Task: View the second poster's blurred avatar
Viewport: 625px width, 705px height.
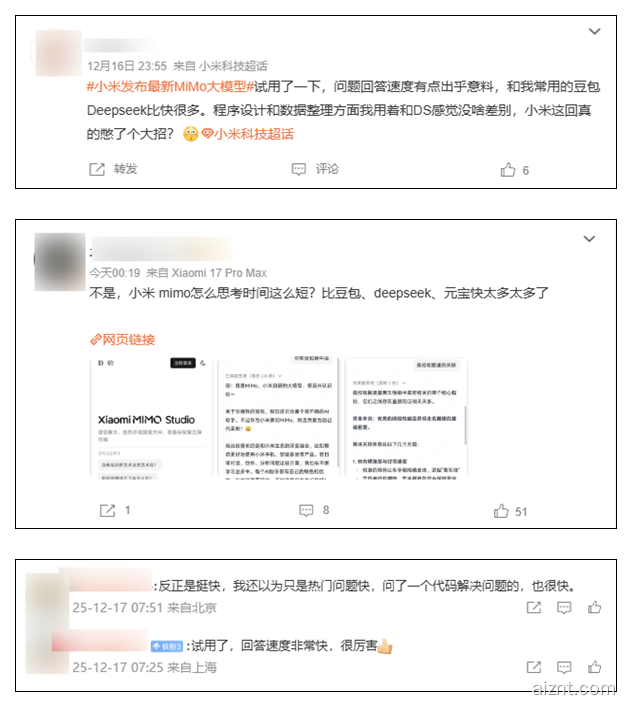Action: tap(60, 262)
